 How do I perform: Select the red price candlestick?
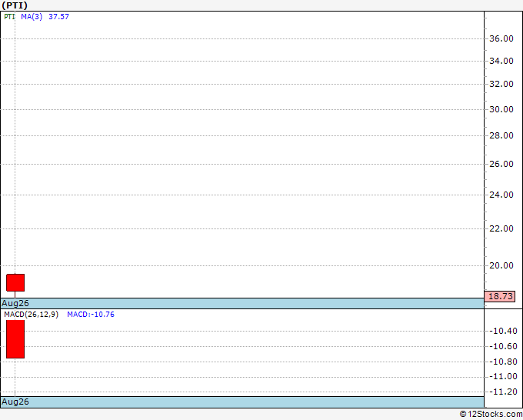coord(15,282)
